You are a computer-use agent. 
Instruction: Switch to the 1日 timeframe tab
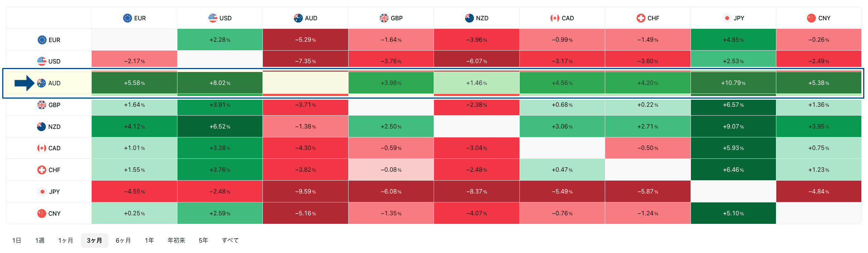click(x=17, y=240)
